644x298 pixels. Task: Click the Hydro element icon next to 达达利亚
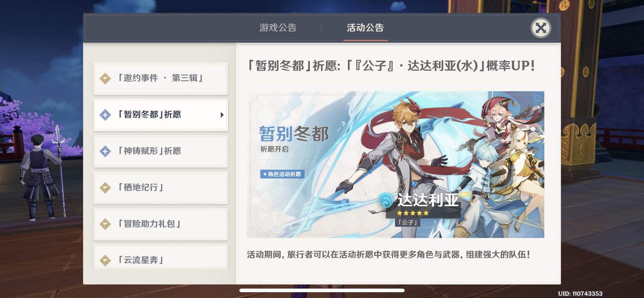click(x=386, y=200)
